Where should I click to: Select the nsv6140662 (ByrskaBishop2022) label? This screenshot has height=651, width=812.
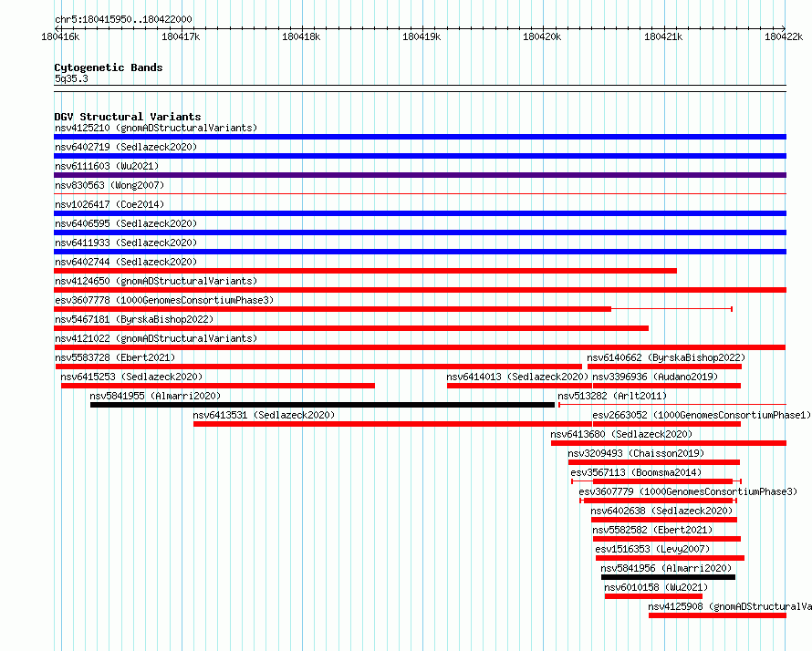tap(666, 357)
